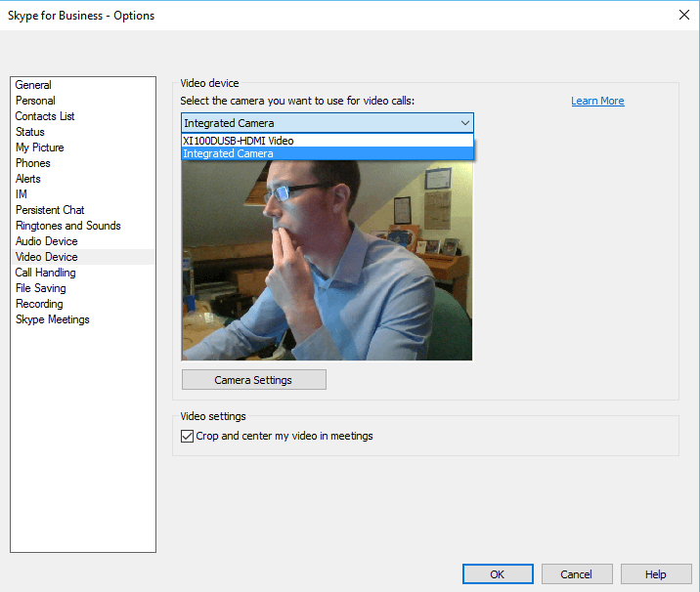Close the Options dialog window
The height and width of the screenshot is (592, 700).
684,16
